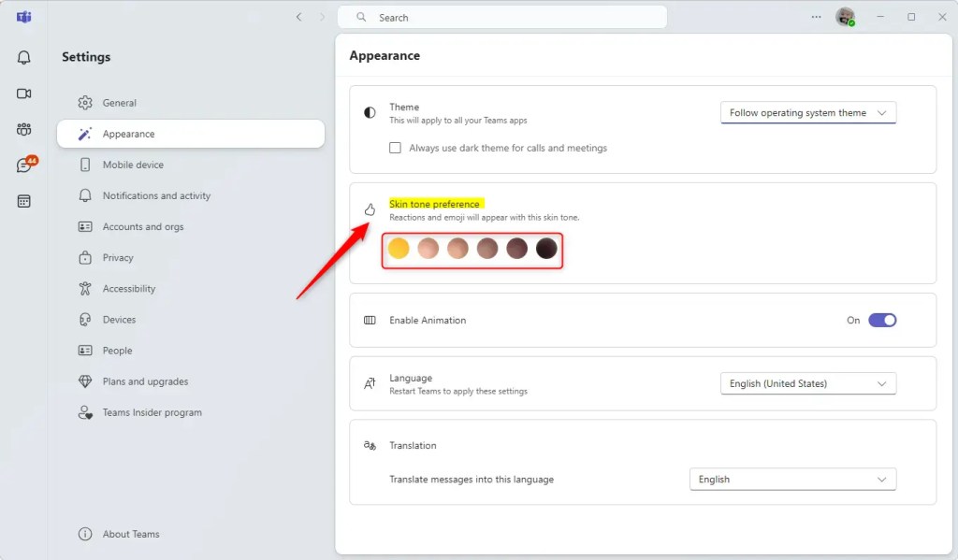Screen dimensions: 958x560
Task: Click the Teams logo icon
Action: [x=23, y=17]
